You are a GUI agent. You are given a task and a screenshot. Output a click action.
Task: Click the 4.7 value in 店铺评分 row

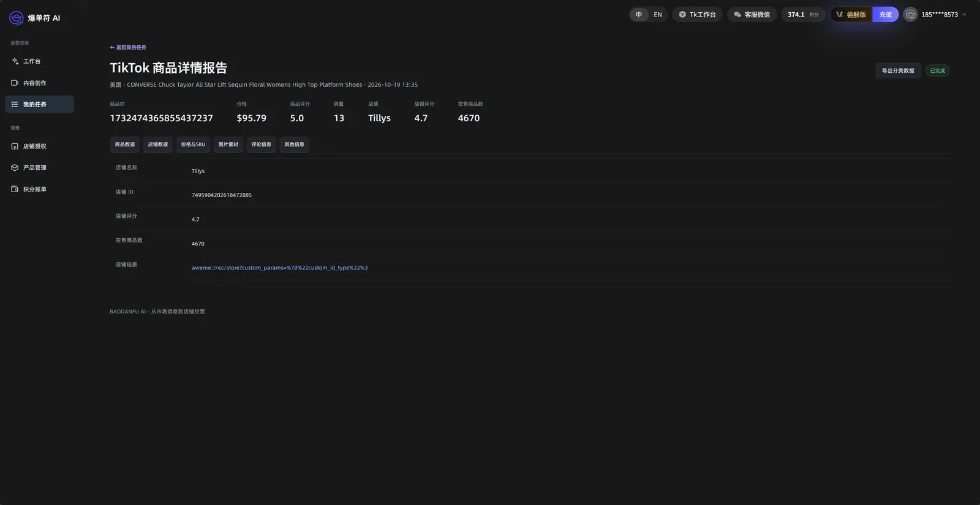pyautogui.click(x=195, y=219)
